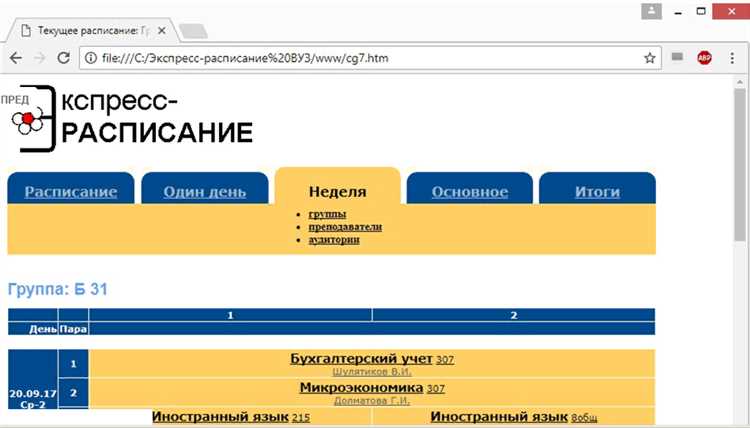750x428 pixels.
Task: Click the Пара column header
Action: coord(73,329)
